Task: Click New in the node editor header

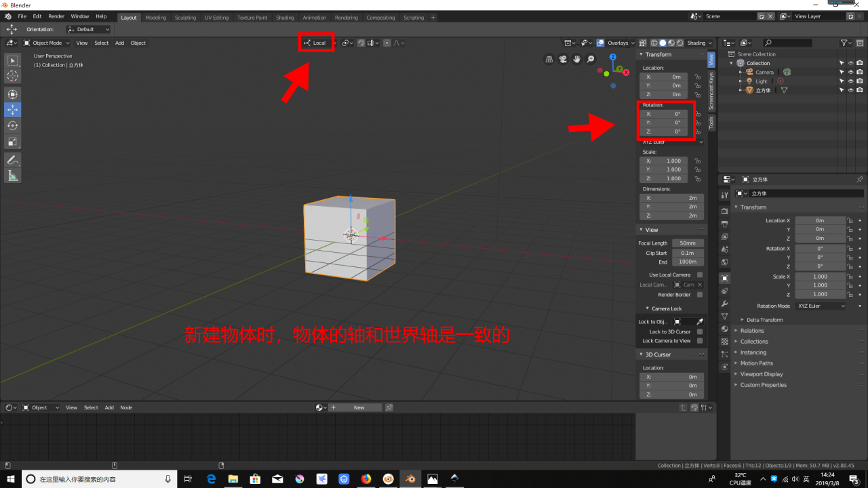Action: pyautogui.click(x=359, y=407)
